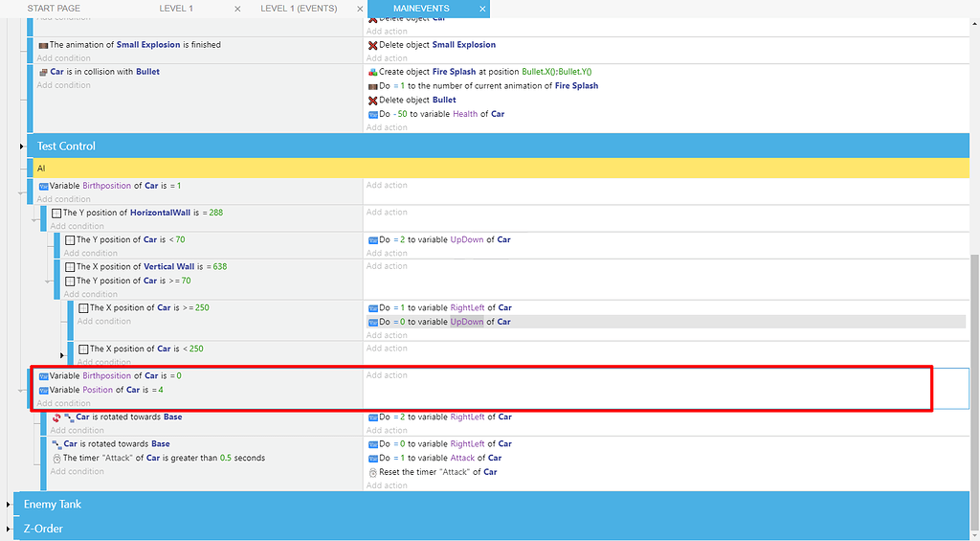Close the LEVEL 1 (EVENTS) tab
This screenshot has width=980, height=541.
(360, 9)
